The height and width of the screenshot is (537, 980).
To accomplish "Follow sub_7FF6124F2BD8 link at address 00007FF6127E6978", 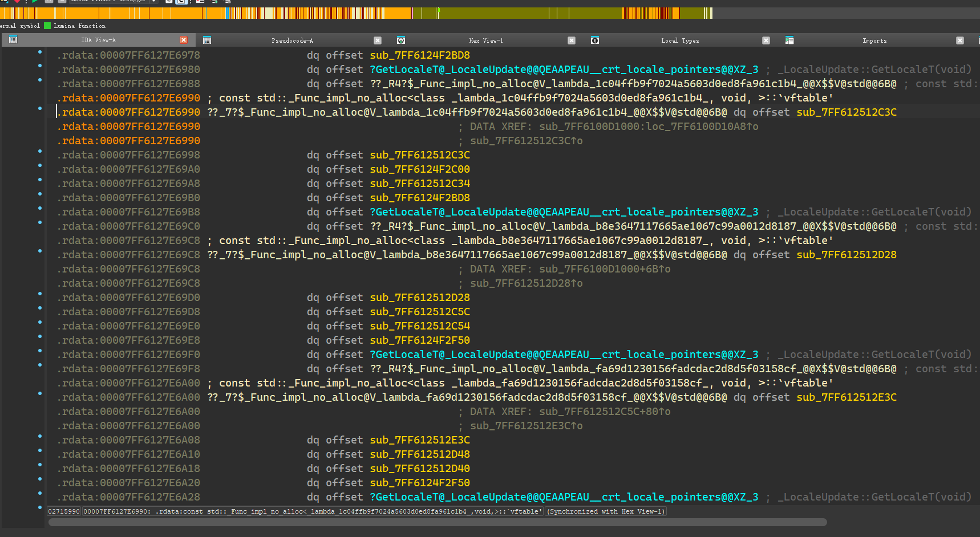I will point(420,55).
